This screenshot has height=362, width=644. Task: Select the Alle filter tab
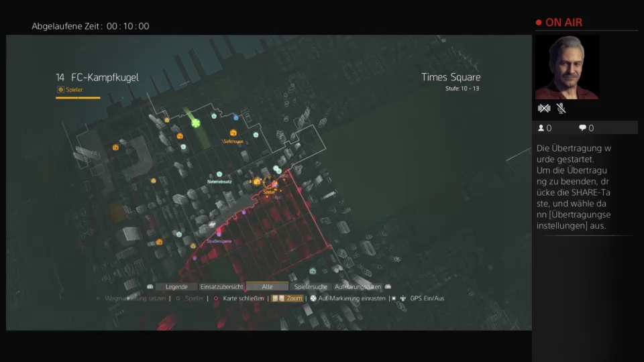coord(267,286)
